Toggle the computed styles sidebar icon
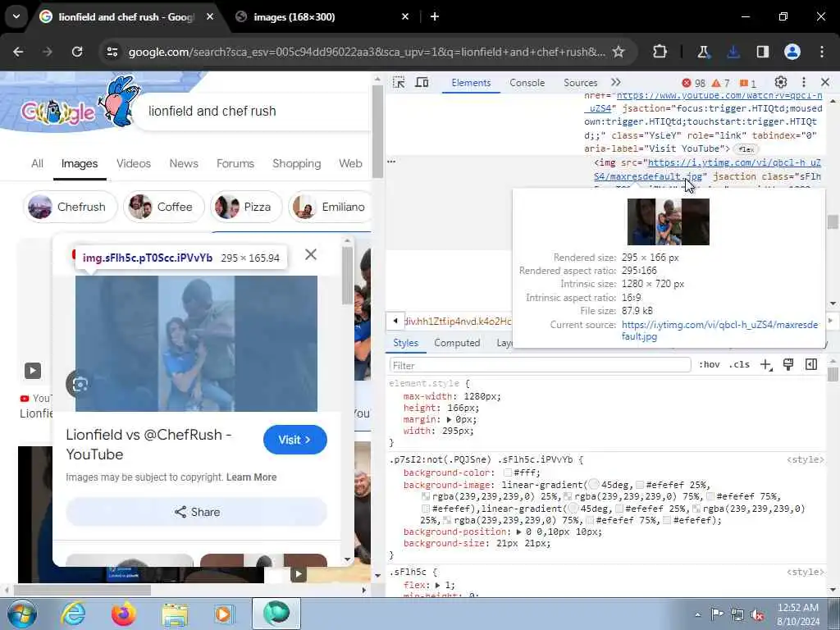840x630 pixels. (x=811, y=365)
